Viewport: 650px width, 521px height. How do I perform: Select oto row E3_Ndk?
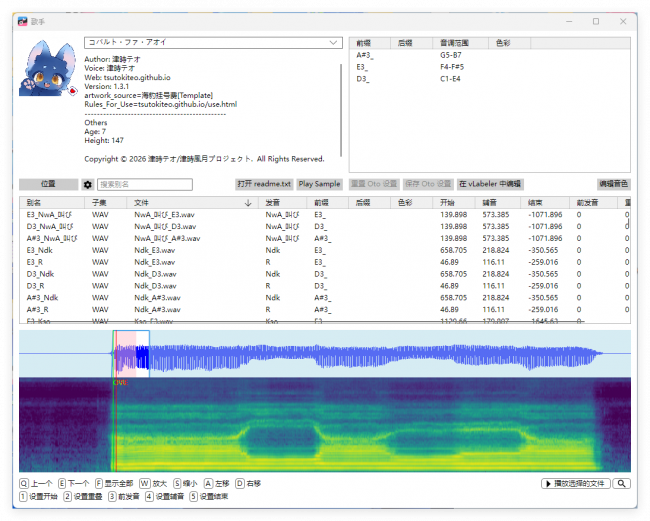point(325,250)
